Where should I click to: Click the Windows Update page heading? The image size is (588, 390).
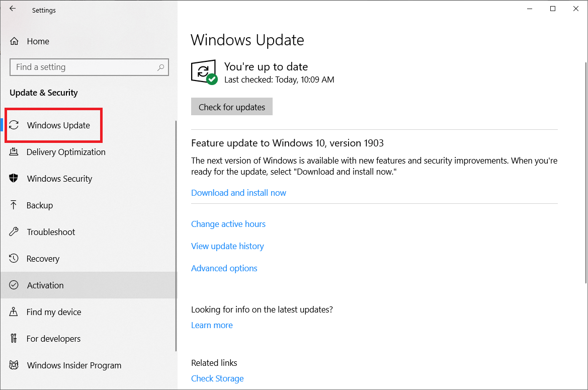pyautogui.click(x=247, y=40)
